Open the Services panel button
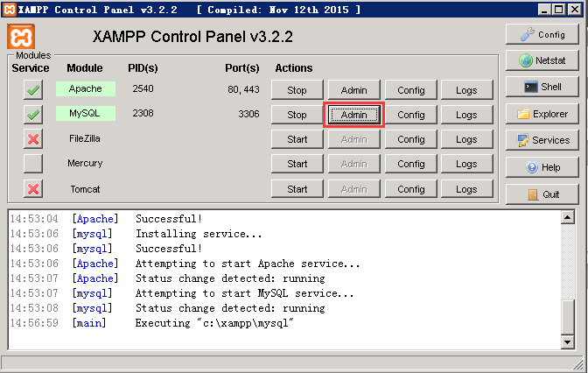The image size is (588, 373). pyautogui.click(x=543, y=140)
